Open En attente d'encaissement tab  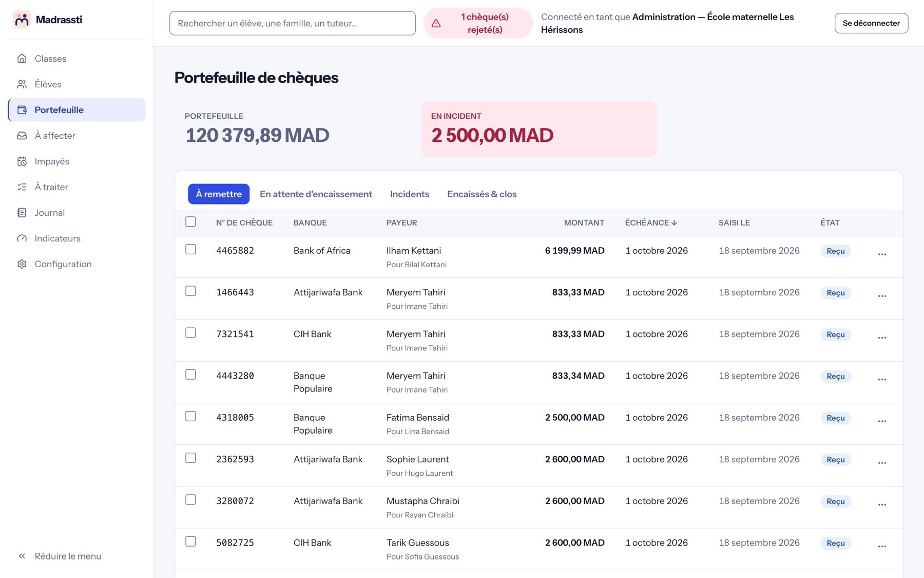click(316, 194)
